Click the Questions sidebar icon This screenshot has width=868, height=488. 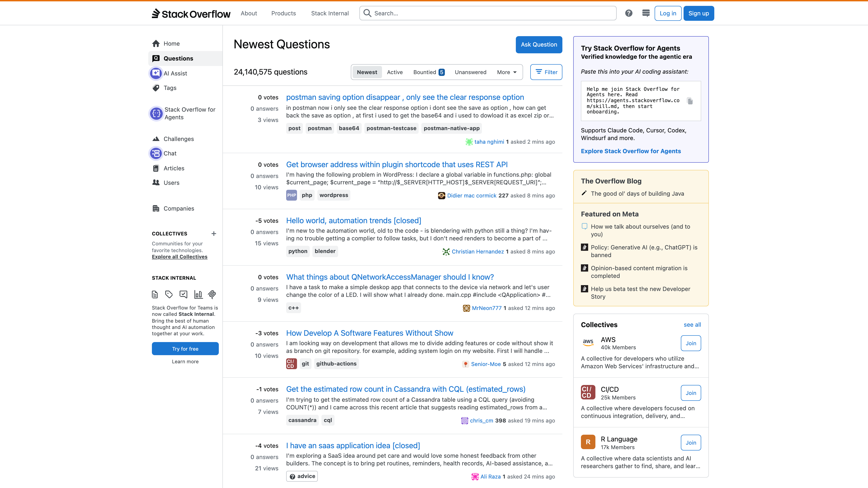pyautogui.click(x=156, y=58)
